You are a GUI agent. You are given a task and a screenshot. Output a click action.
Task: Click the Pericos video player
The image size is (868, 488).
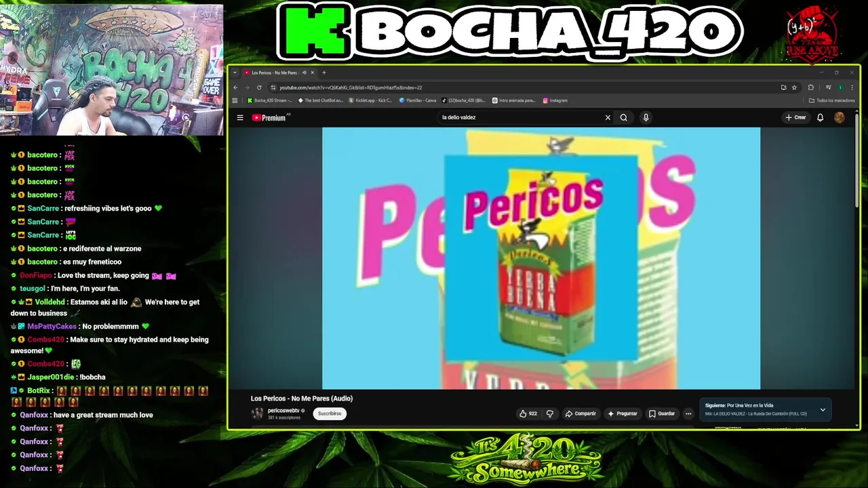click(x=541, y=258)
